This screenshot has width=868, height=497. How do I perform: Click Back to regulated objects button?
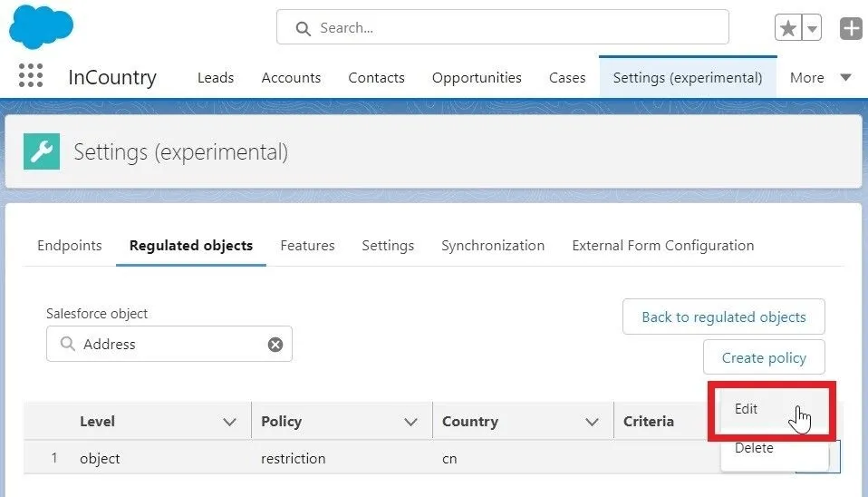723,317
